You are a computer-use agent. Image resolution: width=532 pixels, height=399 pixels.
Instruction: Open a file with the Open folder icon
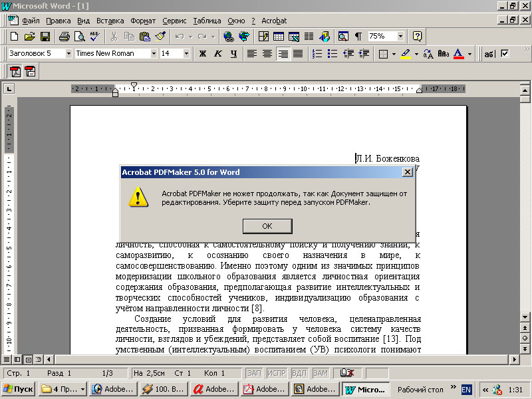point(29,37)
